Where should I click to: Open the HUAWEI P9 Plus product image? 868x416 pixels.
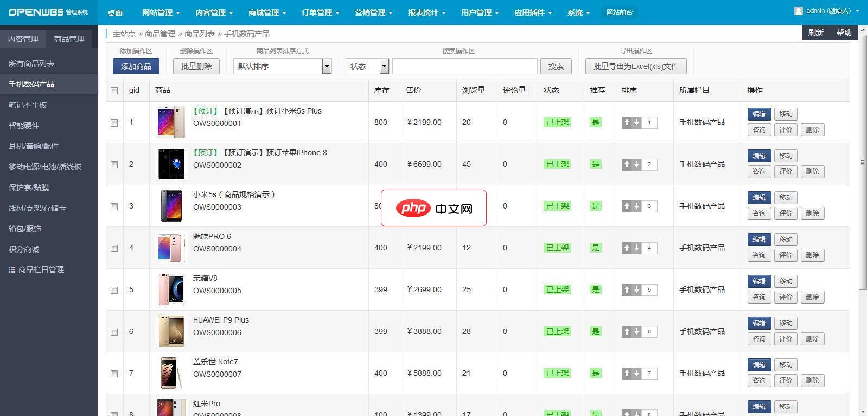[171, 331]
